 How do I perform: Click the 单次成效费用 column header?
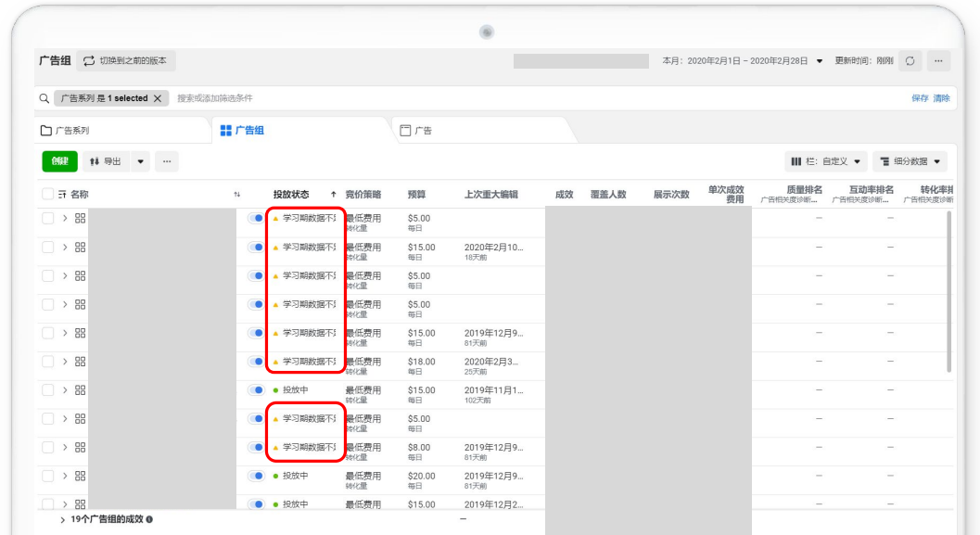tap(726, 195)
